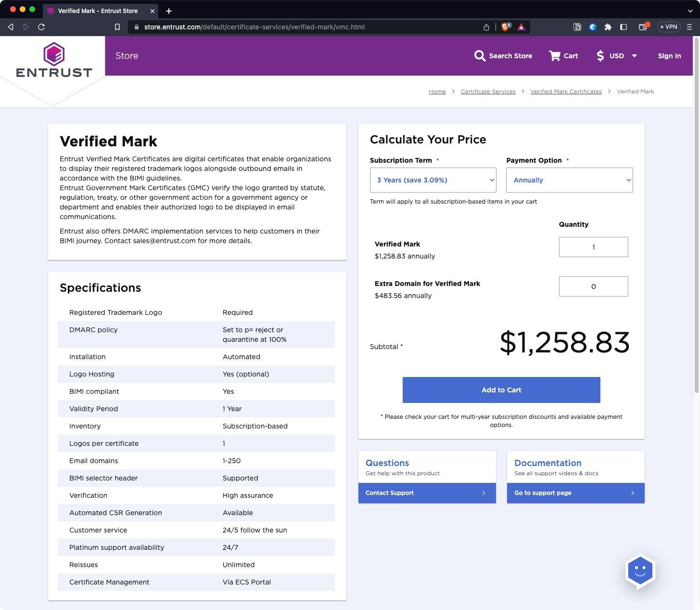
Task: Click 'Subscription-based' inventory value
Action: click(255, 426)
